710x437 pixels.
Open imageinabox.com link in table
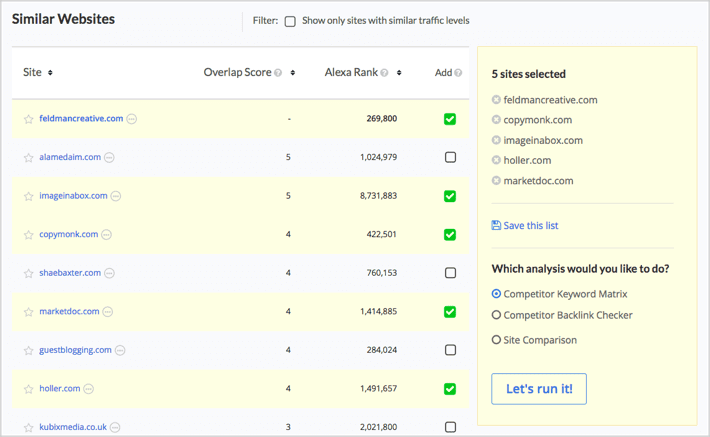73,196
